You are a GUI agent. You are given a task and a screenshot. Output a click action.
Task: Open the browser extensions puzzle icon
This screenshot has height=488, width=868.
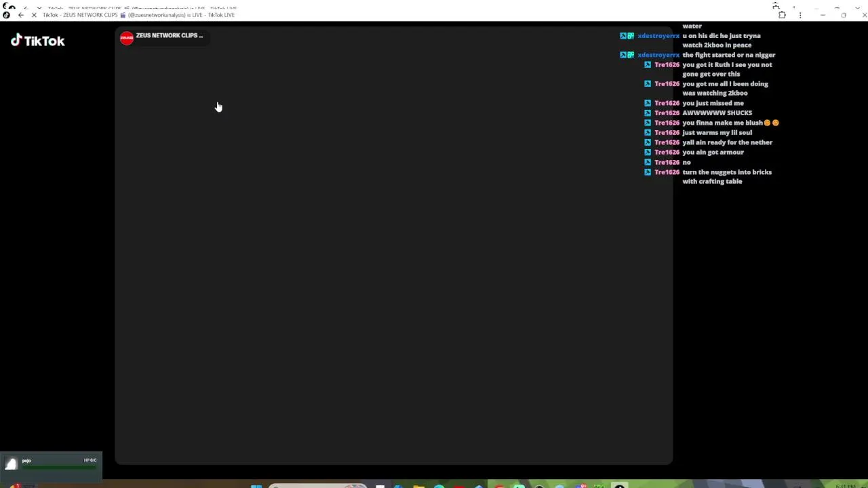click(x=782, y=15)
